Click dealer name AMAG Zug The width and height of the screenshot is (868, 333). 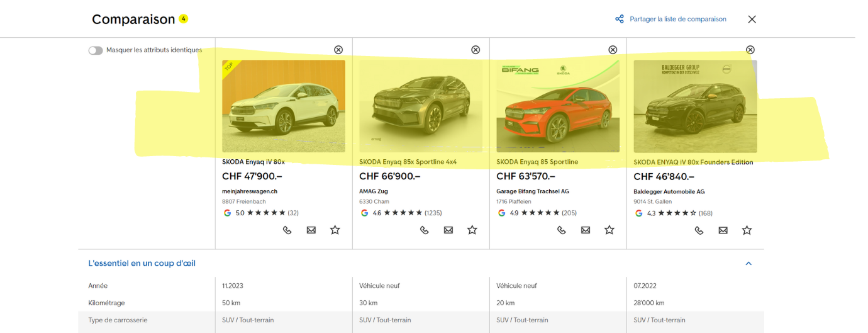[375, 191]
